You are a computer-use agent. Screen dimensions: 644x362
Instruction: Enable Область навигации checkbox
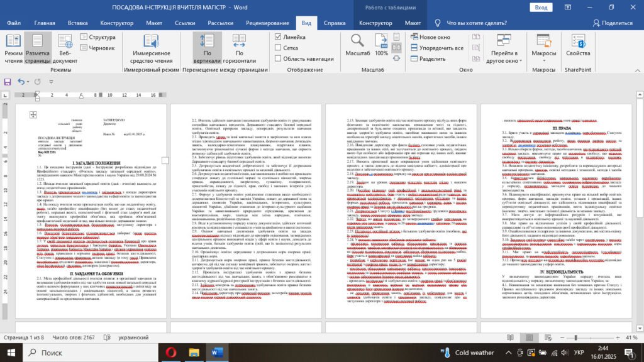(278, 58)
